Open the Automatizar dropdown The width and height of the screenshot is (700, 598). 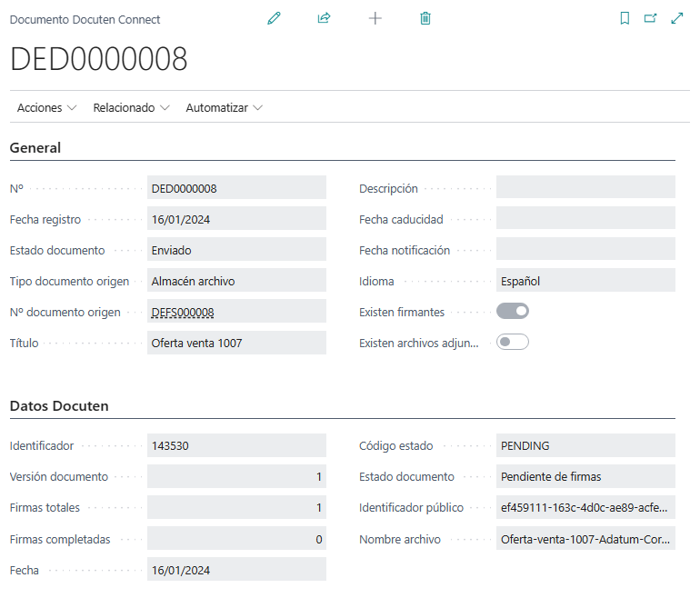(x=224, y=107)
